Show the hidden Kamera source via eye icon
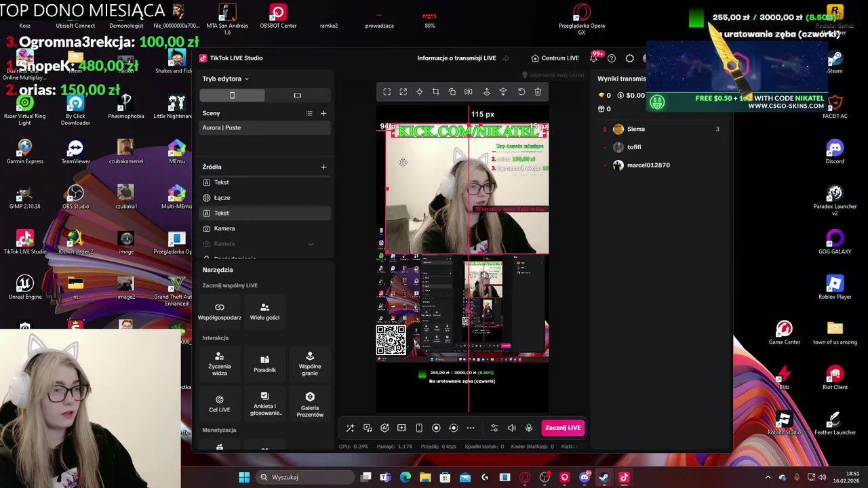Screen dimensions: 868x488 [x=311, y=244]
